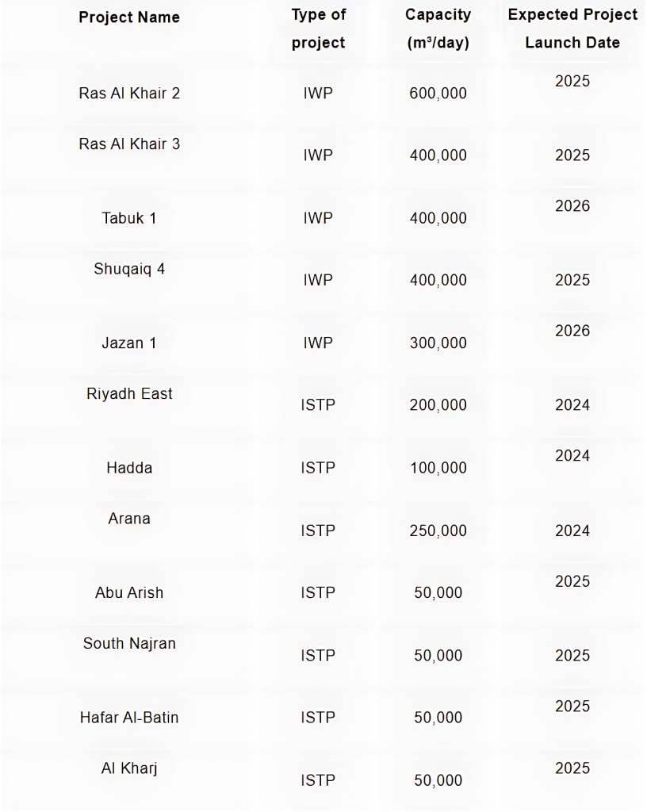Click the Tabuk 1 project name
Image resolution: width=647 pixels, height=812 pixels.
[129, 217]
